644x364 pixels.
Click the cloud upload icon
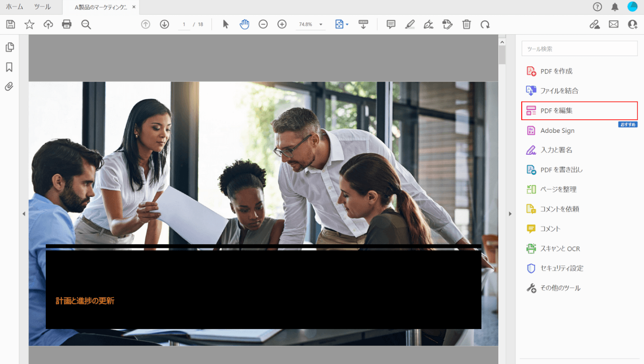click(x=48, y=25)
